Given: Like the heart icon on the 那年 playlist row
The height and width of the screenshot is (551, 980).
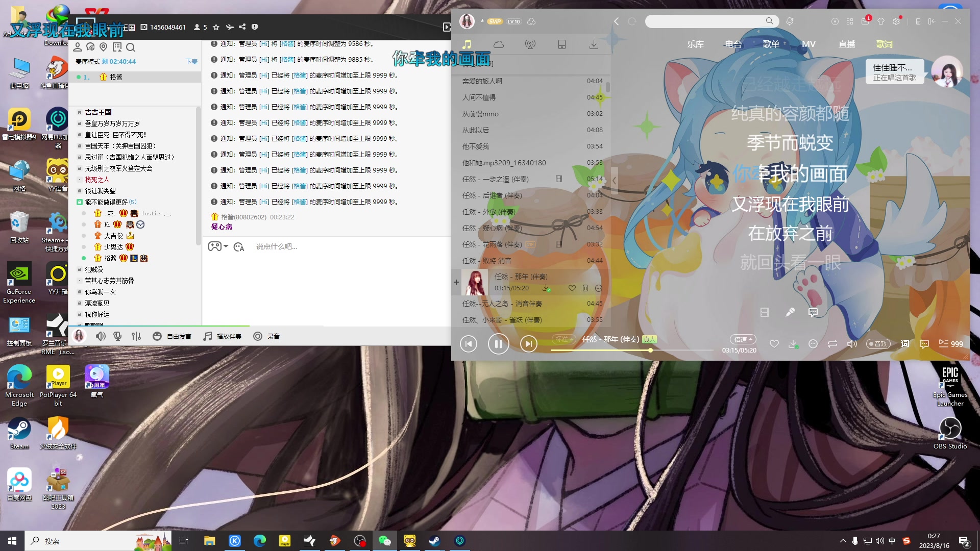Looking at the screenshot, I should [572, 288].
